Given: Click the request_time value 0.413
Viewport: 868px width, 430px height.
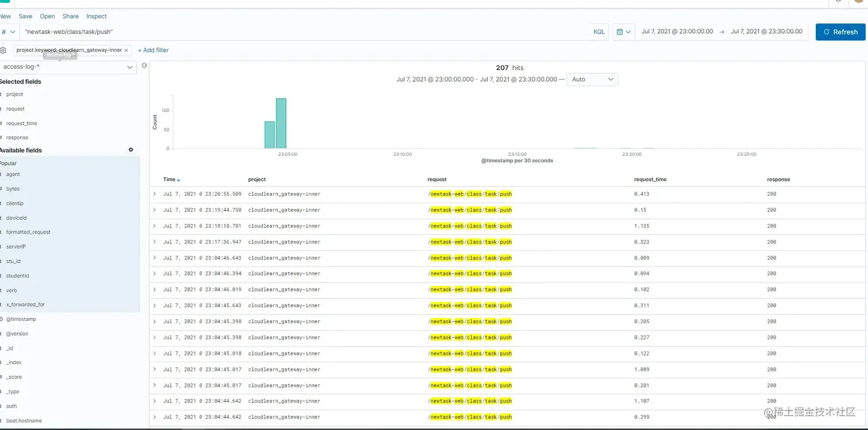Looking at the screenshot, I should pos(642,194).
